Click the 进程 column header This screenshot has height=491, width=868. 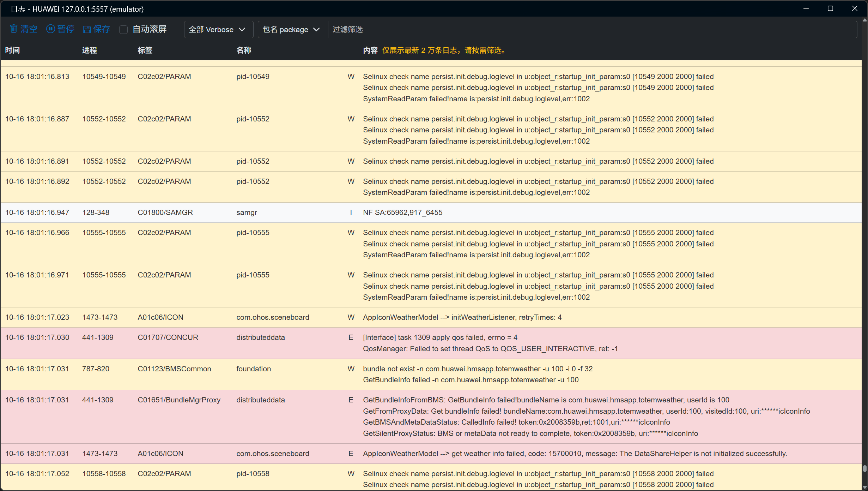[90, 50]
